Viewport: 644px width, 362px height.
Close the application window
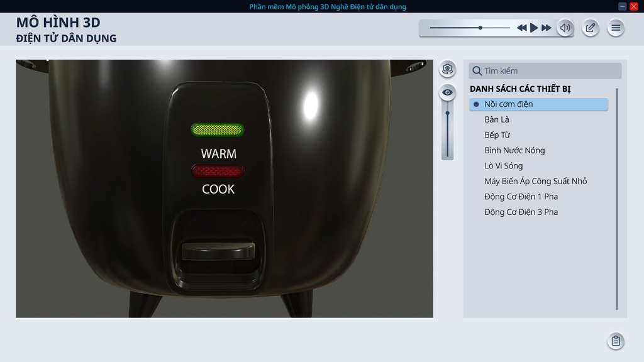(634, 6)
